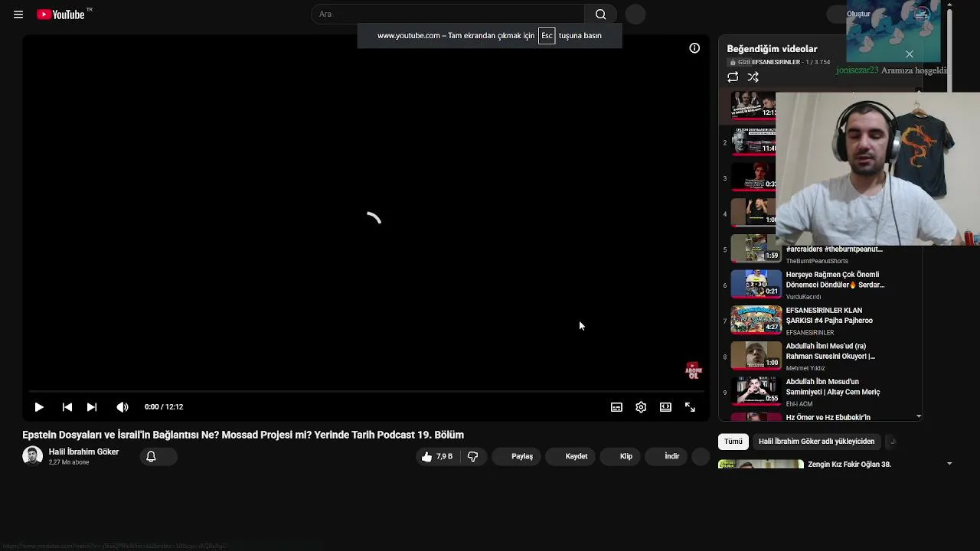Skip to the next video
The width and height of the screenshot is (980, 551).
point(92,407)
